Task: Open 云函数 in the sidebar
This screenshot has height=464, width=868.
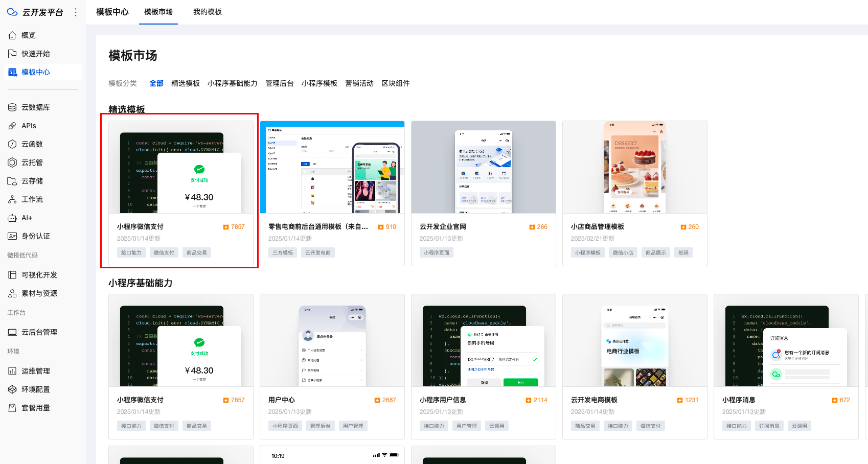Action: [x=43, y=144]
